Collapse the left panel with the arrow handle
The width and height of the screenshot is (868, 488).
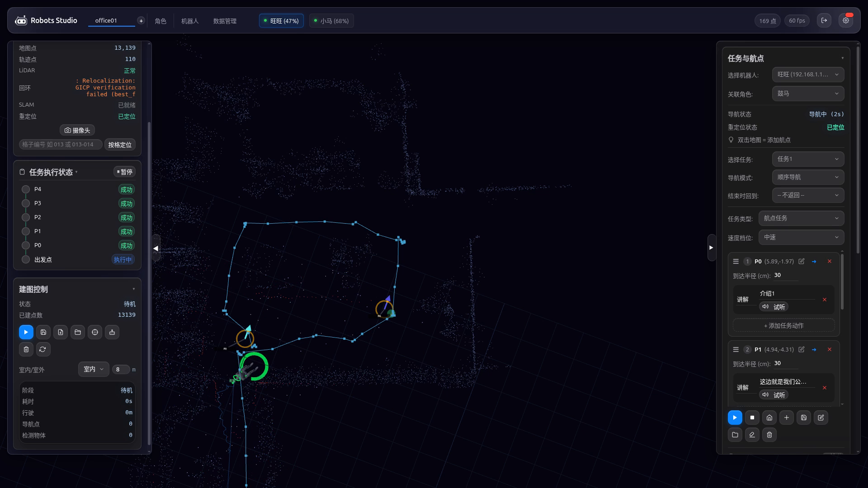point(156,248)
